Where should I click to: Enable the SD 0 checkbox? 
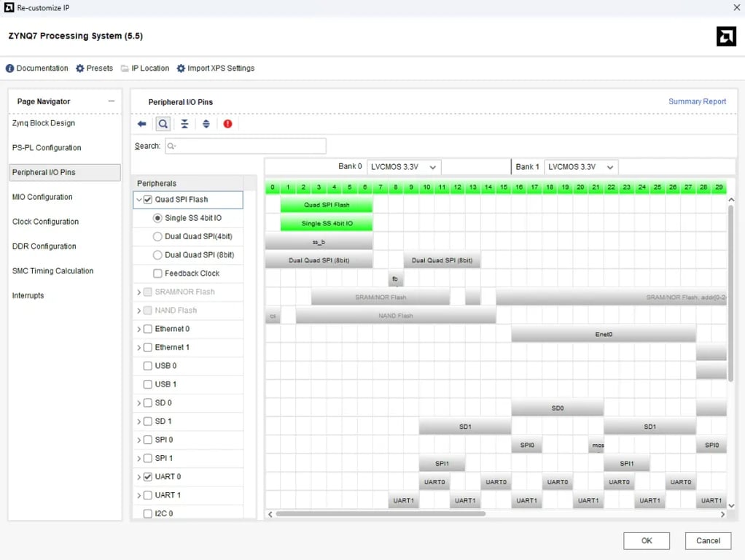(148, 403)
